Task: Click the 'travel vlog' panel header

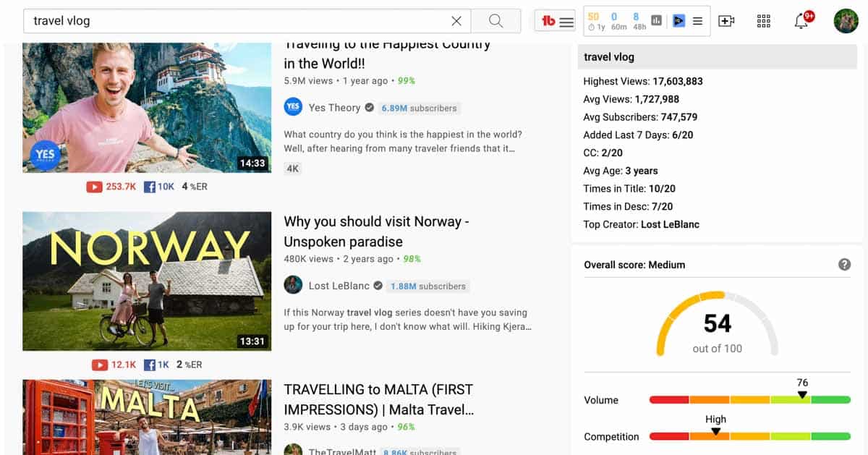Action: [x=718, y=57]
